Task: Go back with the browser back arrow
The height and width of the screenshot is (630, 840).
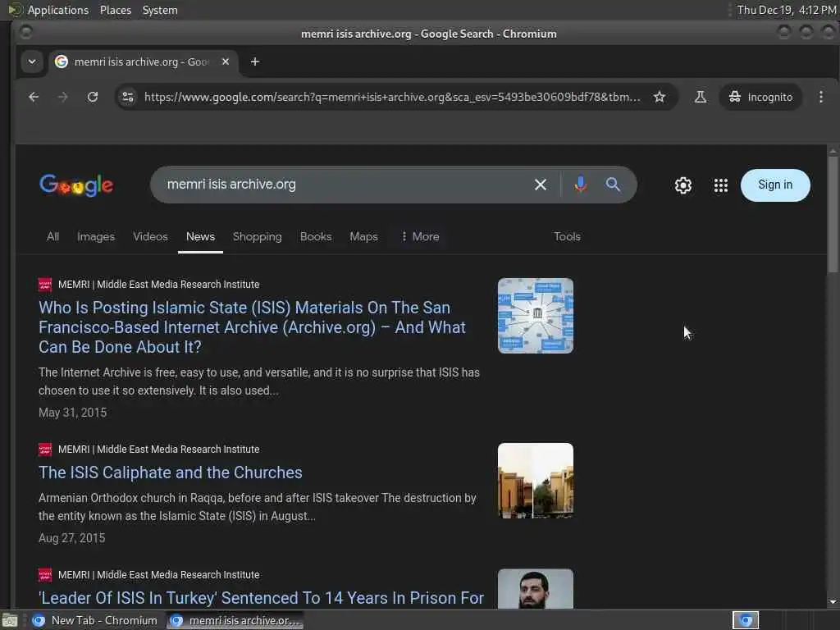Action: point(34,97)
